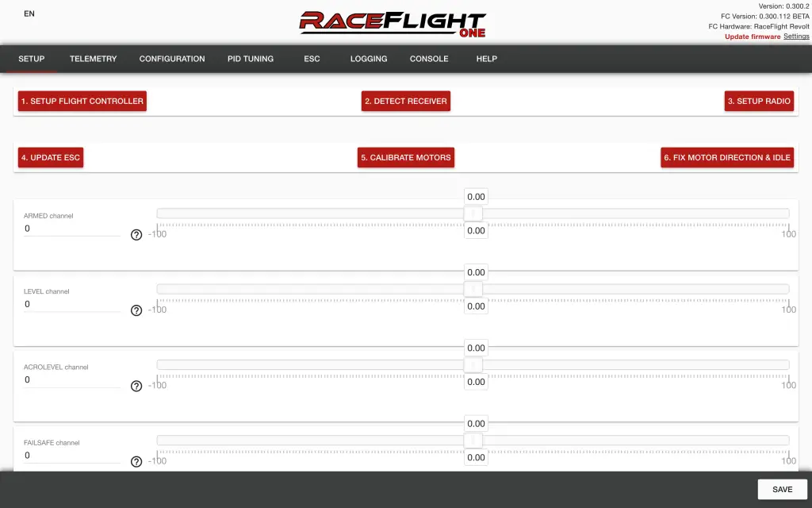Open the Settings link
This screenshot has width=812, height=508.
[795, 36]
